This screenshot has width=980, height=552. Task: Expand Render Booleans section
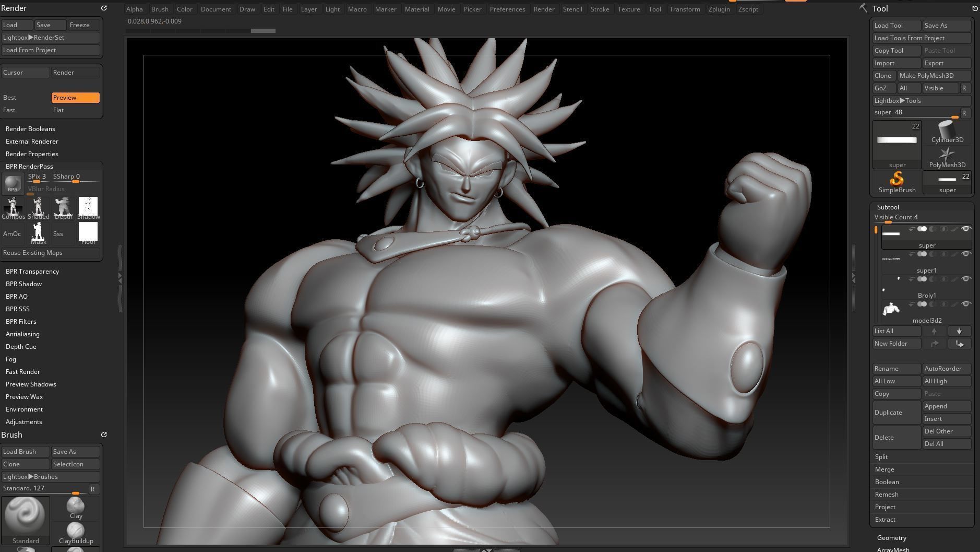pyautogui.click(x=30, y=129)
